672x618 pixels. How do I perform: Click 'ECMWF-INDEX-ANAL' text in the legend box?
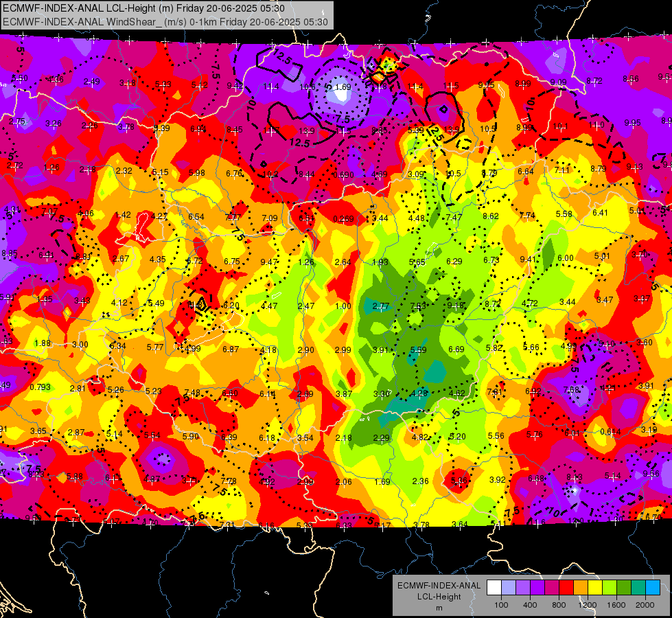click(439, 586)
